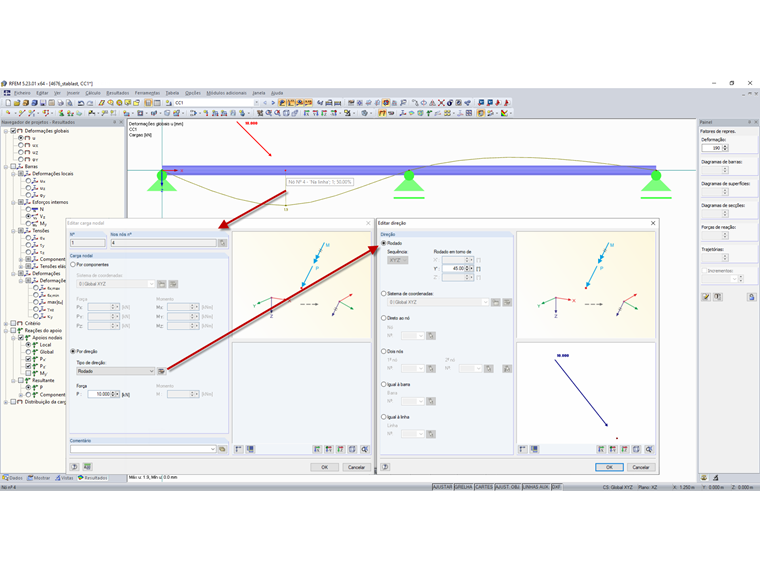This screenshot has height=570, width=760.
Task: Open the Cálculo menu
Action: [93, 93]
